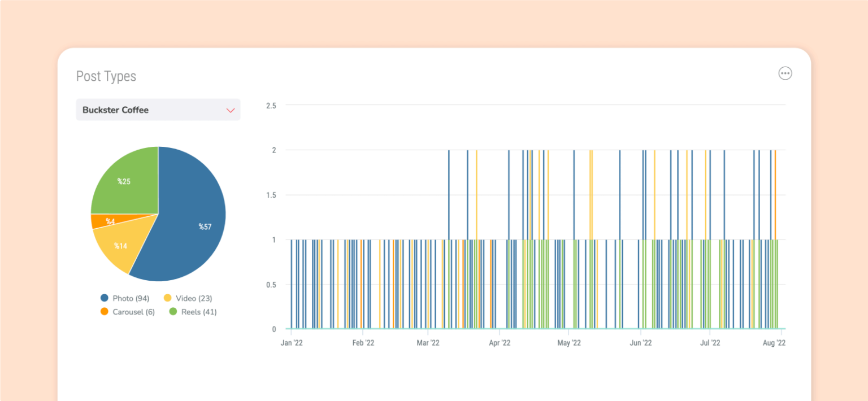Viewport: 868px width, 401px height.
Task: Select the Aug '22 axis label
Action: [x=774, y=342]
